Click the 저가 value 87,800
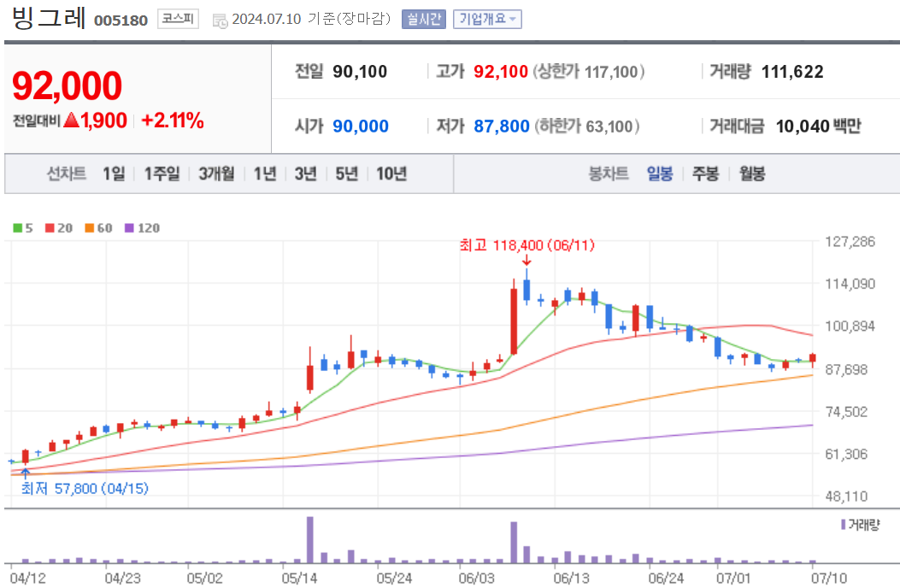900x588 pixels. point(502,126)
